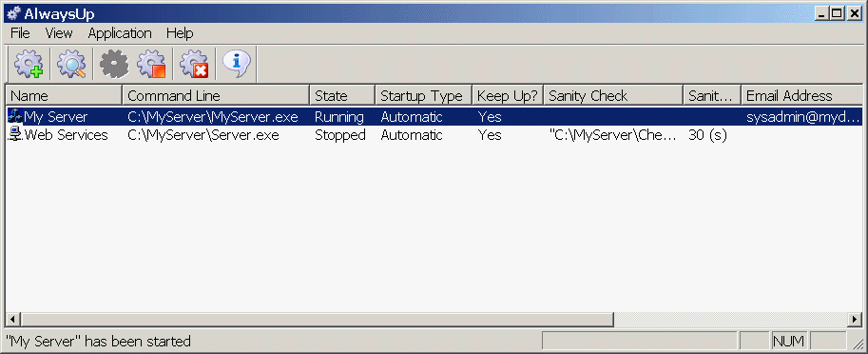Close the AlwaysUp window

(854, 14)
